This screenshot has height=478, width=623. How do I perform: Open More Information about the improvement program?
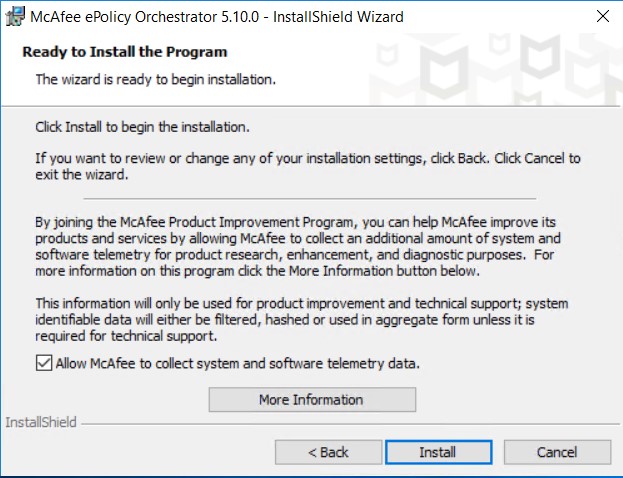pos(312,399)
